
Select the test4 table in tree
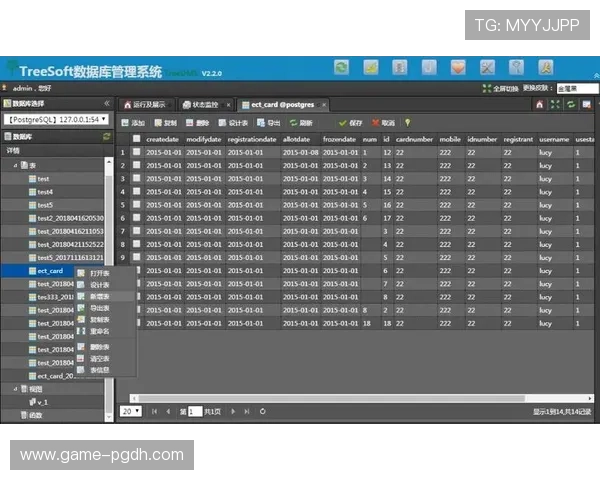coord(45,192)
